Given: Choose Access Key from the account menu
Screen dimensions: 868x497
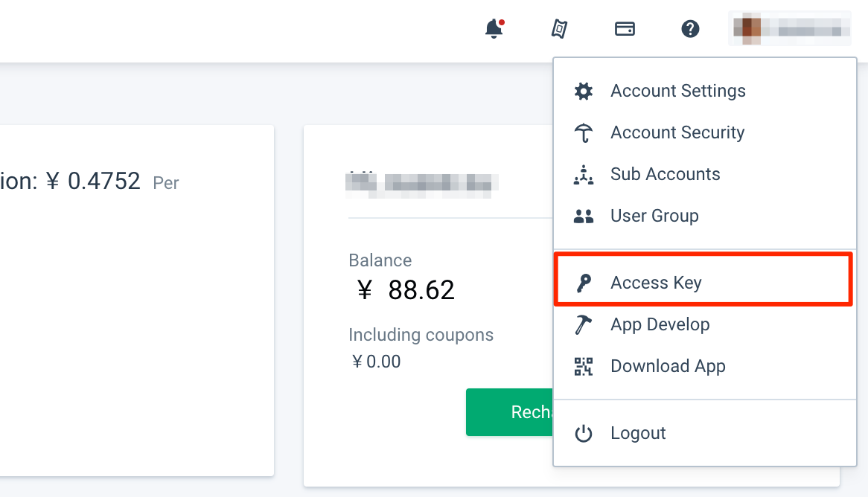Looking at the screenshot, I should click(655, 282).
